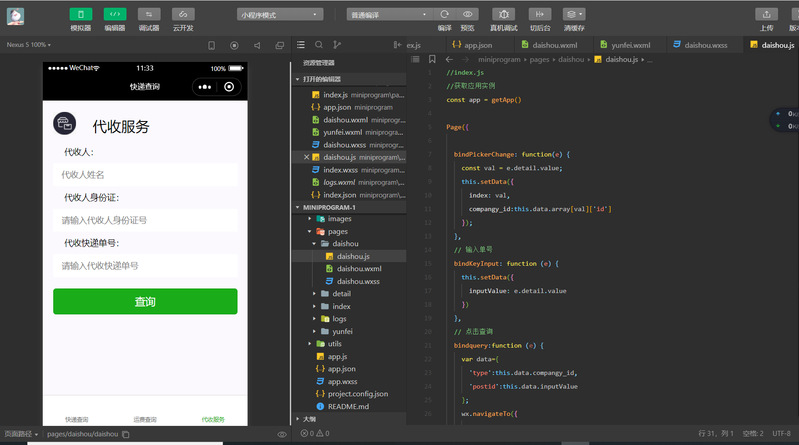Click the errors and warnings counter
The image size is (799, 445).
tap(315, 433)
